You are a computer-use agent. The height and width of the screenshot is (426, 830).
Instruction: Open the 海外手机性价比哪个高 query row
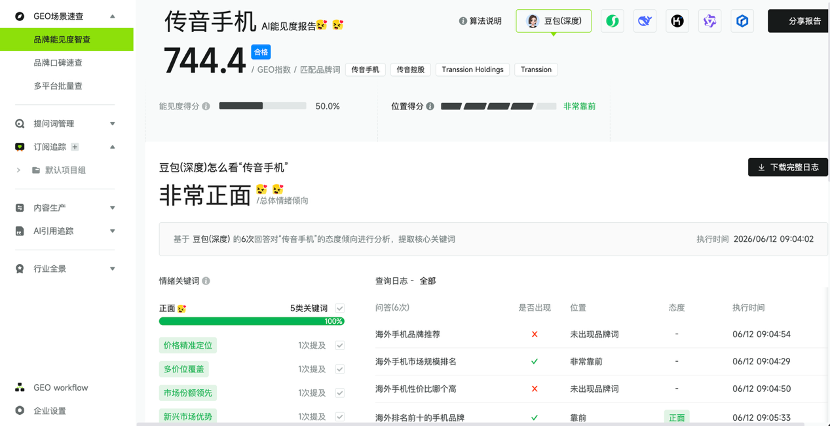(601, 389)
